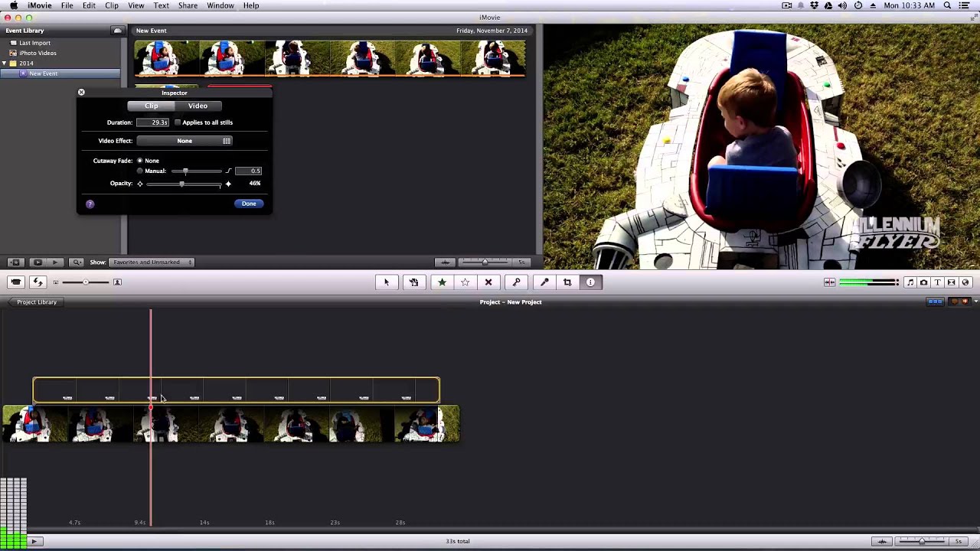The image size is (980, 551).
Task: Select the yellow-outlined cutaway clip
Action: (236, 390)
